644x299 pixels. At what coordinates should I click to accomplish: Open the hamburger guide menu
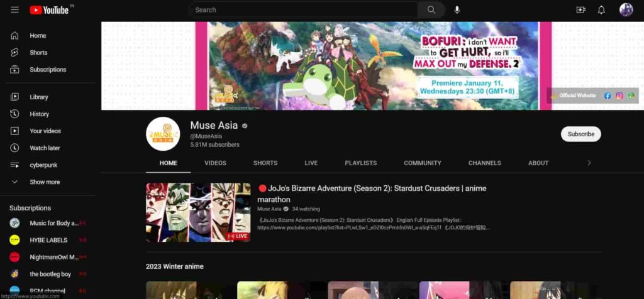tap(15, 10)
